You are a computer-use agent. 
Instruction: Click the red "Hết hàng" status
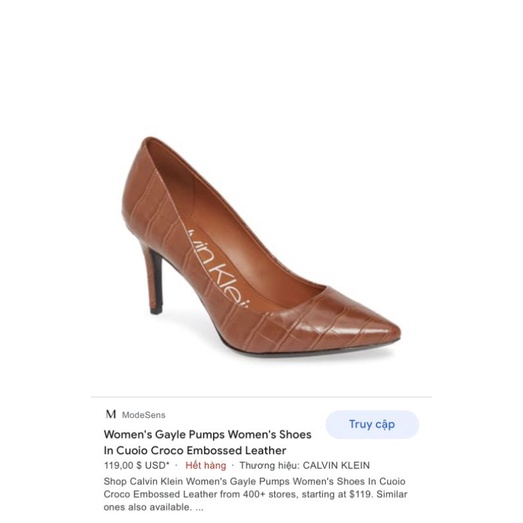[205, 465]
